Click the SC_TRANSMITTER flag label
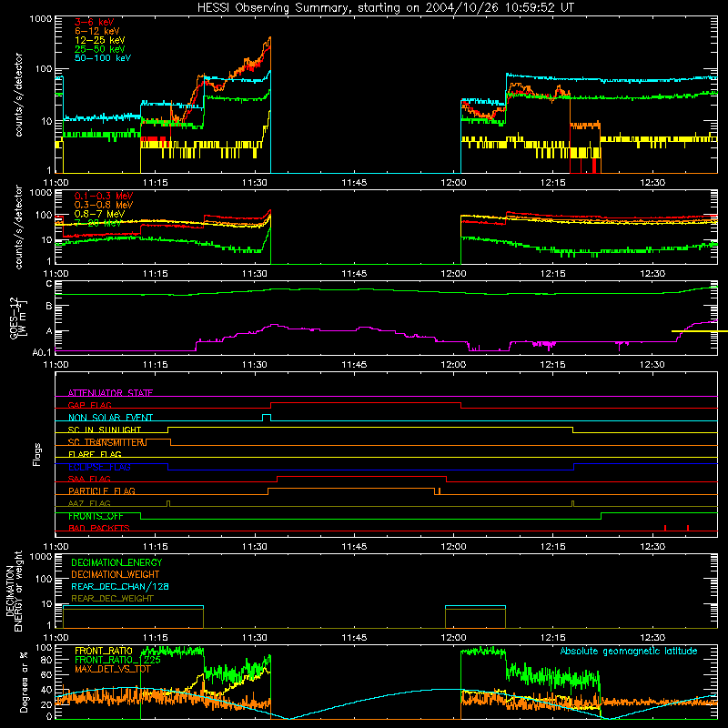 click(106, 442)
